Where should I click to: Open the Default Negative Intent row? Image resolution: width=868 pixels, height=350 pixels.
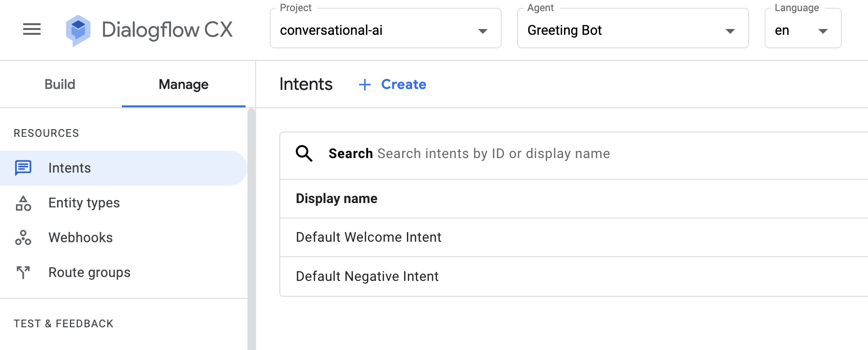coord(574,277)
